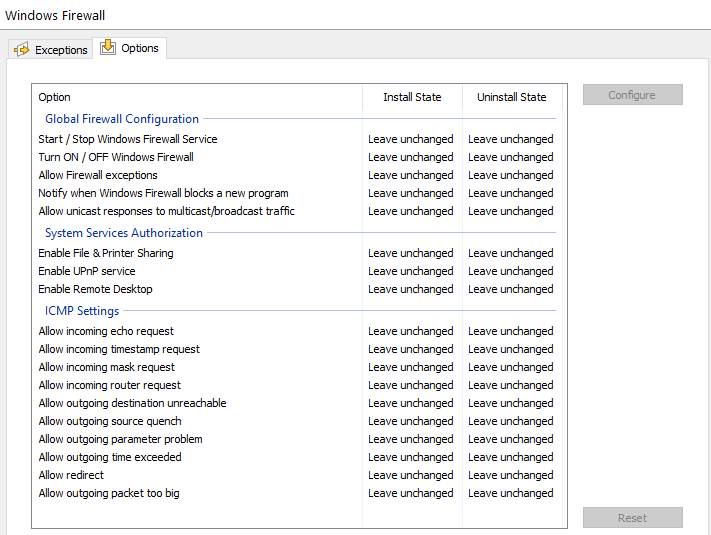Click Uninstall State for Enable File & Printer Sharing

pos(511,253)
